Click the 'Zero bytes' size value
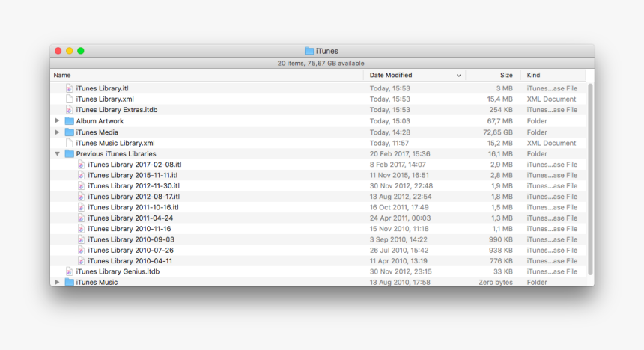 (x=496, y=282)
